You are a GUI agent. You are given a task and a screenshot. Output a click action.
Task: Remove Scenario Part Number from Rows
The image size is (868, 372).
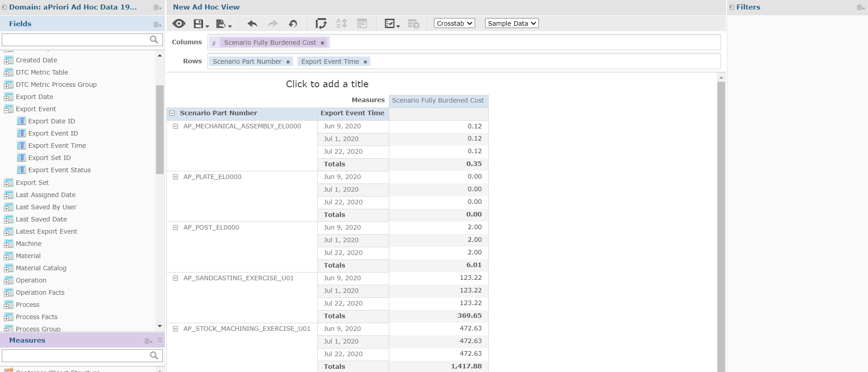pyautogui.click(x=288, y=62)
